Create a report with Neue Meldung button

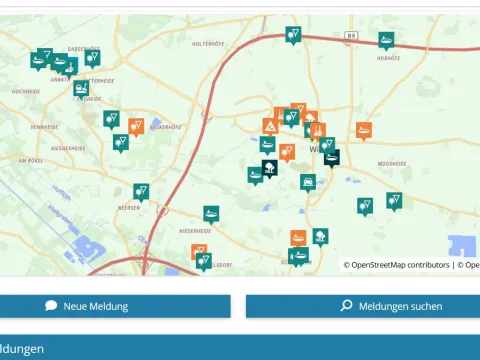tap(115, 306)
